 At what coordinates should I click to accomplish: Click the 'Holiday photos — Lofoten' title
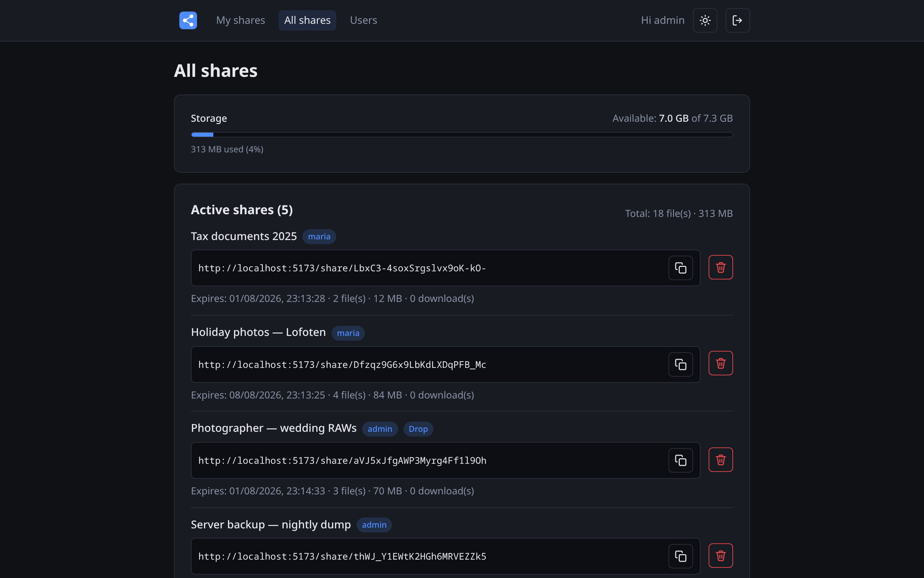pyautogui.click(x=258, y=332)
